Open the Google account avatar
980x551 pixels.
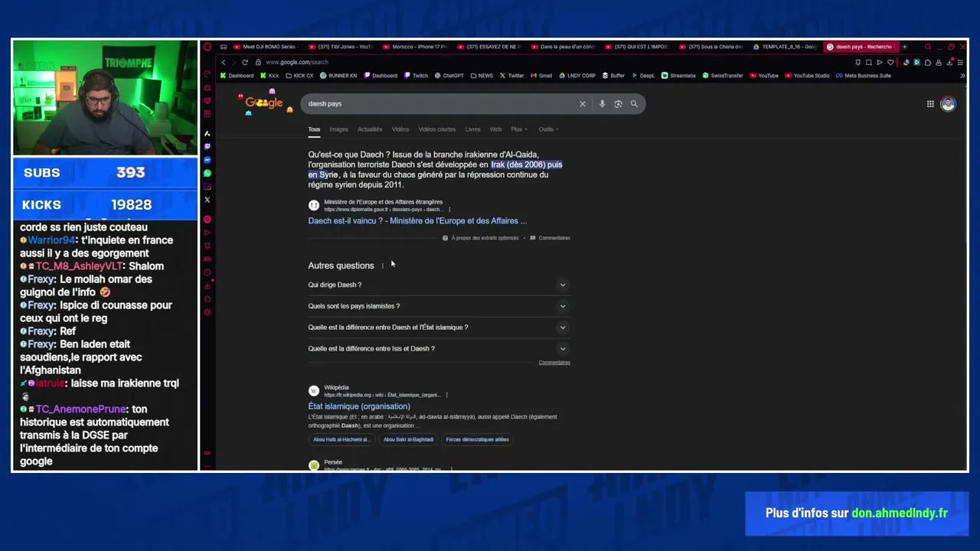948,104
